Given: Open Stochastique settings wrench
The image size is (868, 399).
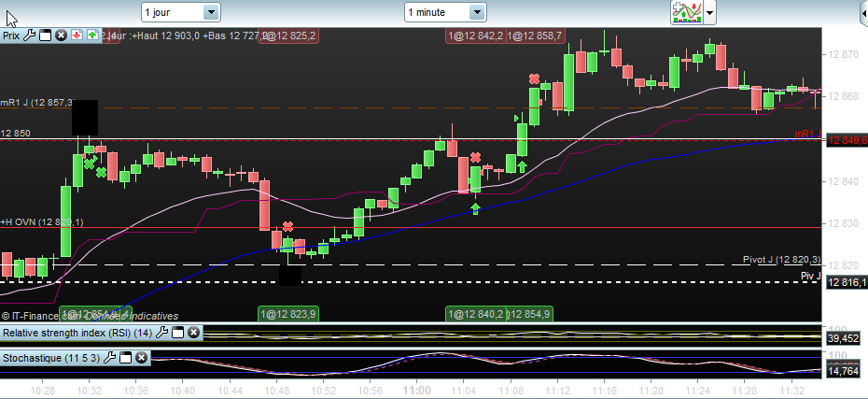Looking at the screenshot, I should tap(109, 358).
